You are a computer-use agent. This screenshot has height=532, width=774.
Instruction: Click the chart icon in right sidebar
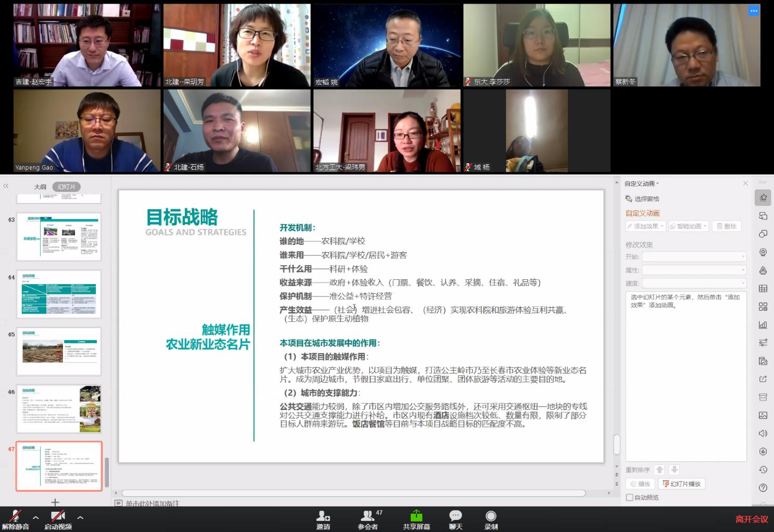[763, 325]
